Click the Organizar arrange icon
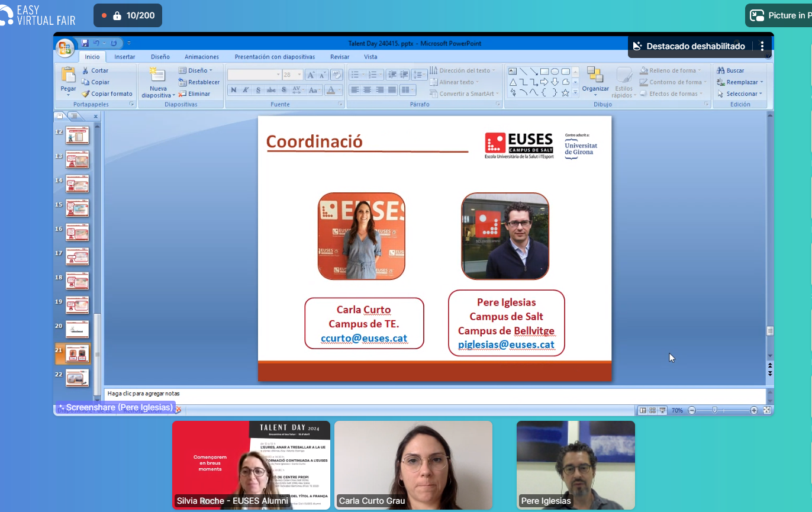This screenshot has width=812, height=512. pos(595,75)
